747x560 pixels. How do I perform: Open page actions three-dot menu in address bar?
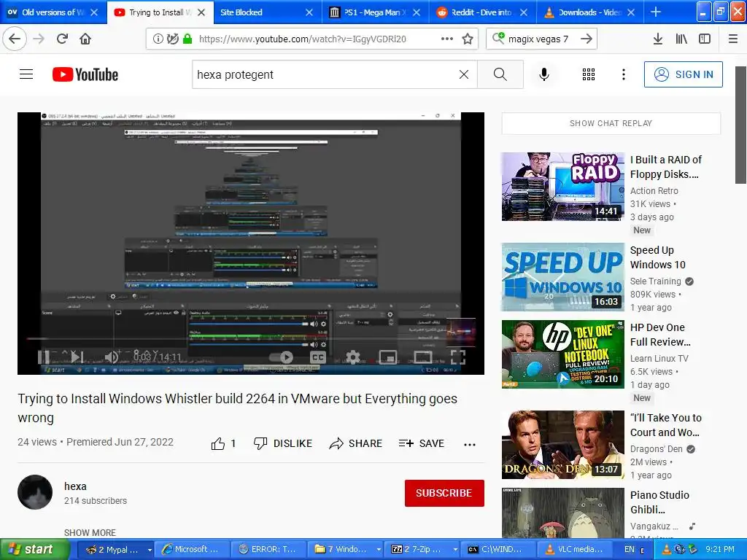[x=447, y=39]
